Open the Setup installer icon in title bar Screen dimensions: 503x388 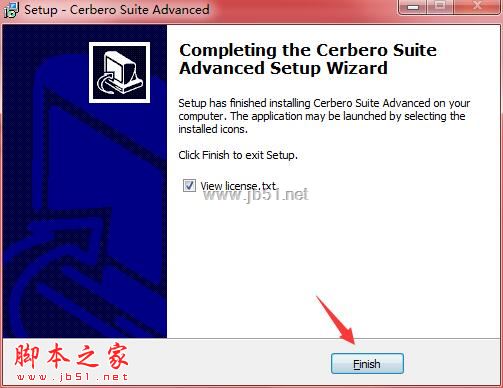pyautogui.click(x=11, y=10)
